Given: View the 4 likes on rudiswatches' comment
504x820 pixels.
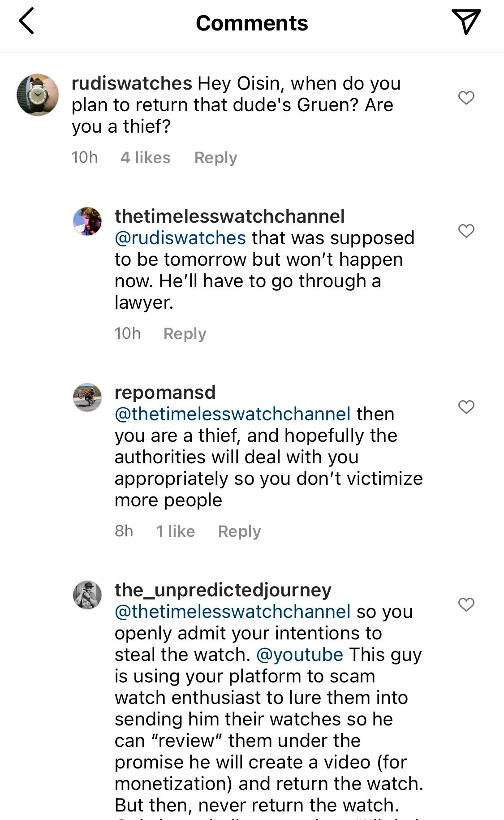Looking at the screenshot, I should coord(146,158).
